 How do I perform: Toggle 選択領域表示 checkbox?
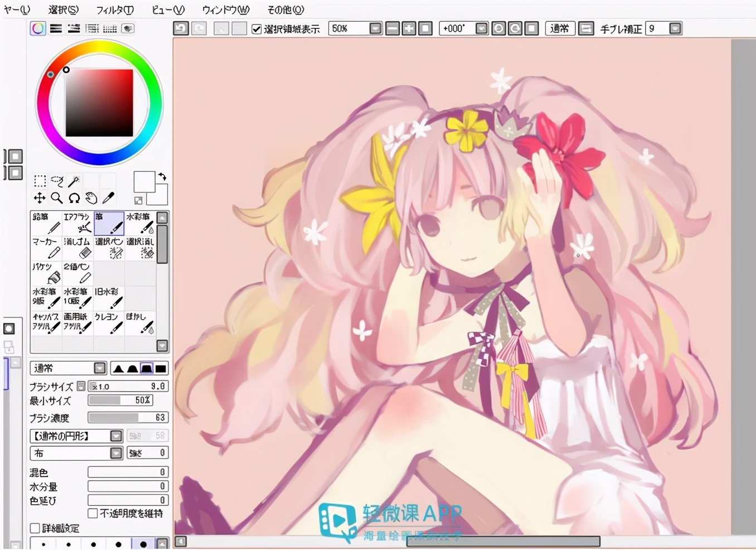(256, 29)
